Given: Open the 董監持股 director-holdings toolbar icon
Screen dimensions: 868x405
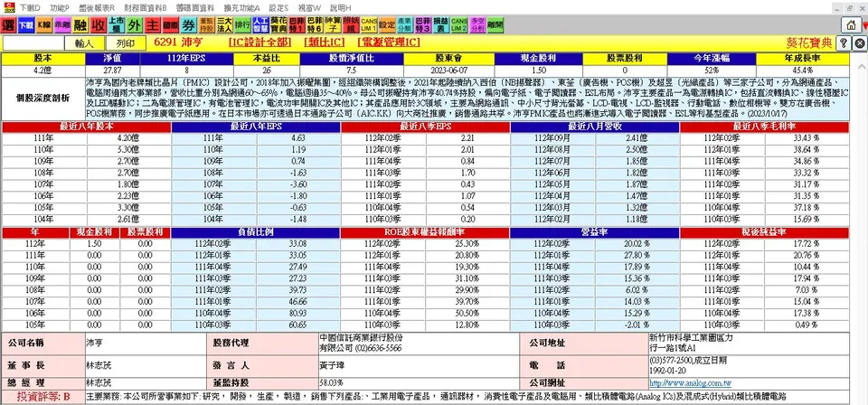Looking at the screenshot, I should point(206,25).
